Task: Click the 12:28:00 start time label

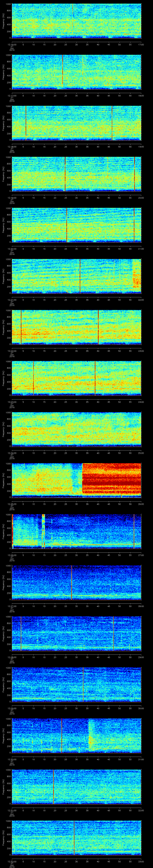Action: pyautogui.click(x=12, y=657)
